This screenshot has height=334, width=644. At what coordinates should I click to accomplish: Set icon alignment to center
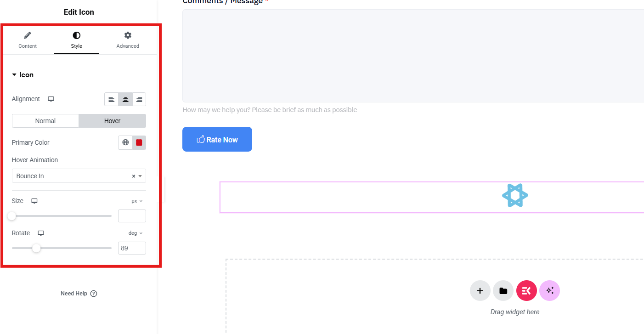(x=125, y=99)
